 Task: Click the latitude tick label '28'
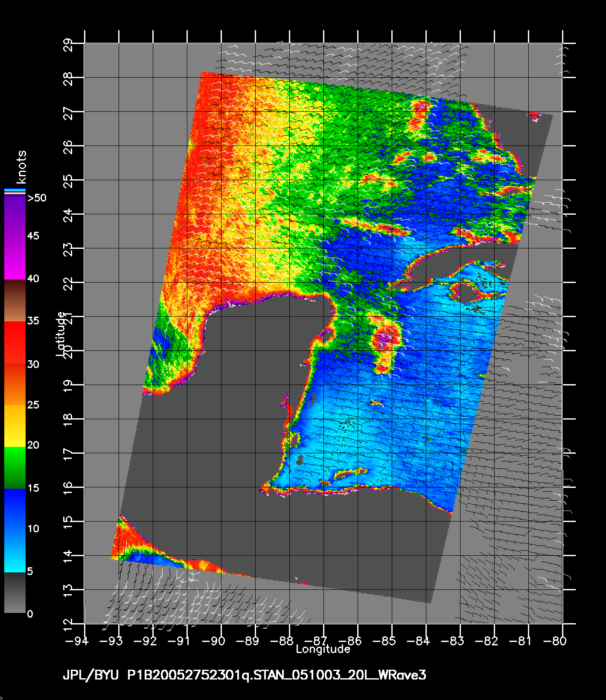68,78
